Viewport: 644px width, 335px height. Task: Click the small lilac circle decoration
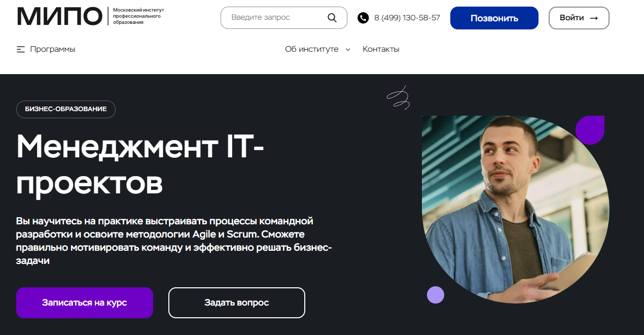(436, 295)
